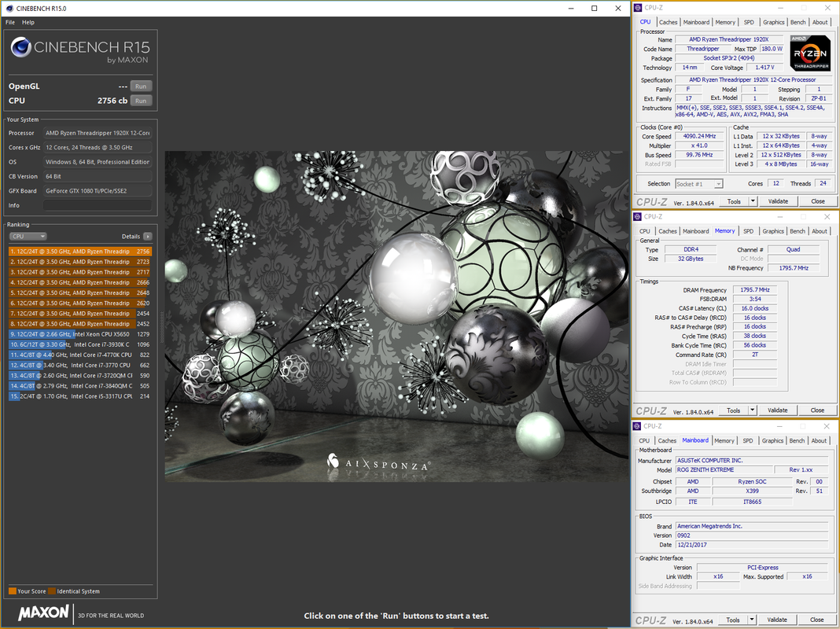Click the Info text field in Your System
Viewport: 840px width, 629px height.
coord(97,205)
